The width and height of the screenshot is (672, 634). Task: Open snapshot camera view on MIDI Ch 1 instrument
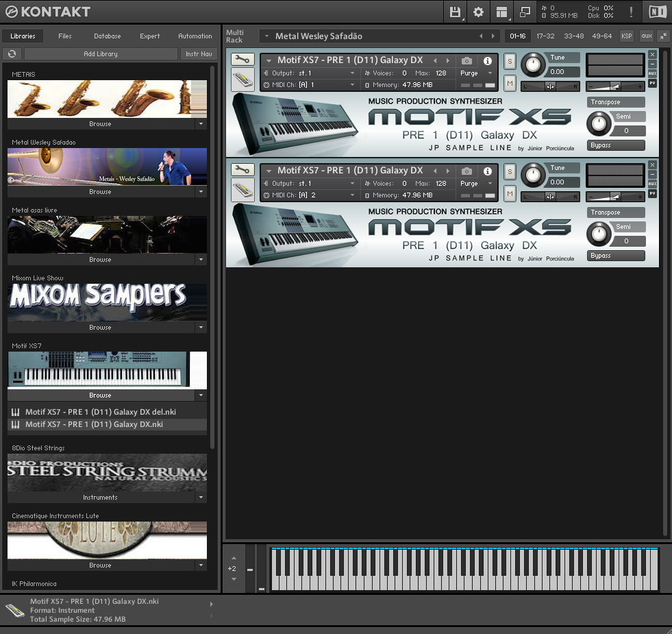pyautogui.click(x=466, y=61)
